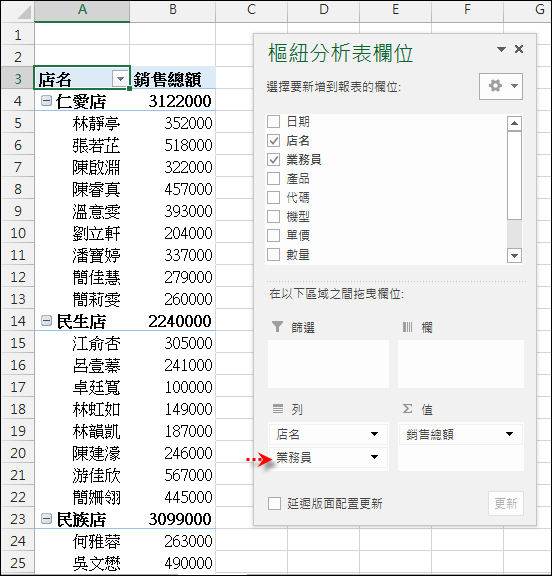Select cell with 何雅蓉

(x=82, y=541)
